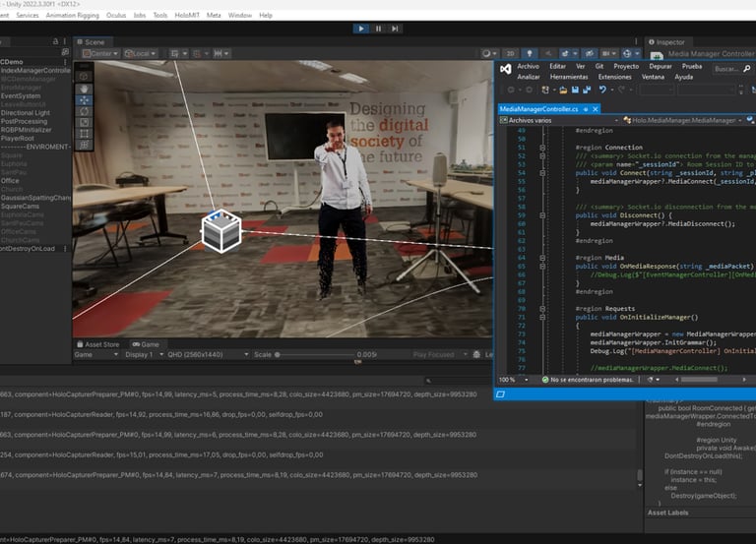Click Visual Studio open file folder icon
756x544 pixels.
click(x=563, y=90)
